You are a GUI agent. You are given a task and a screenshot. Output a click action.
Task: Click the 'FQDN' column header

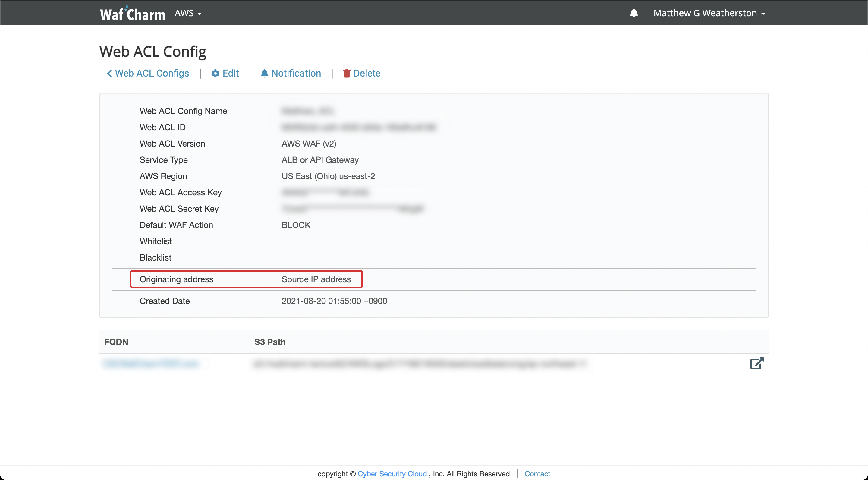tap(116, 342)
